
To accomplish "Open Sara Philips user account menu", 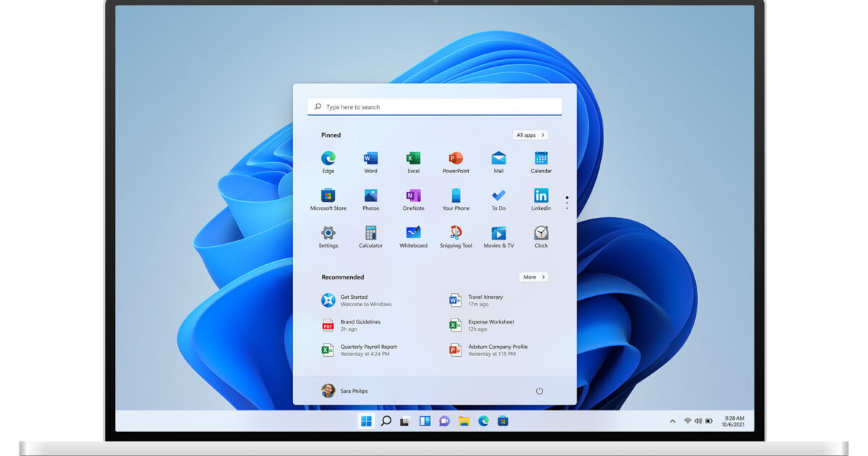I will pos(345,391).
